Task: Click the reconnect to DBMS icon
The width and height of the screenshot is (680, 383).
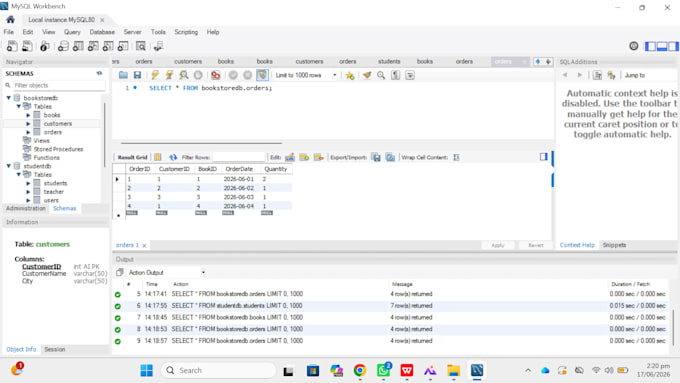Action: click(158, 46)
